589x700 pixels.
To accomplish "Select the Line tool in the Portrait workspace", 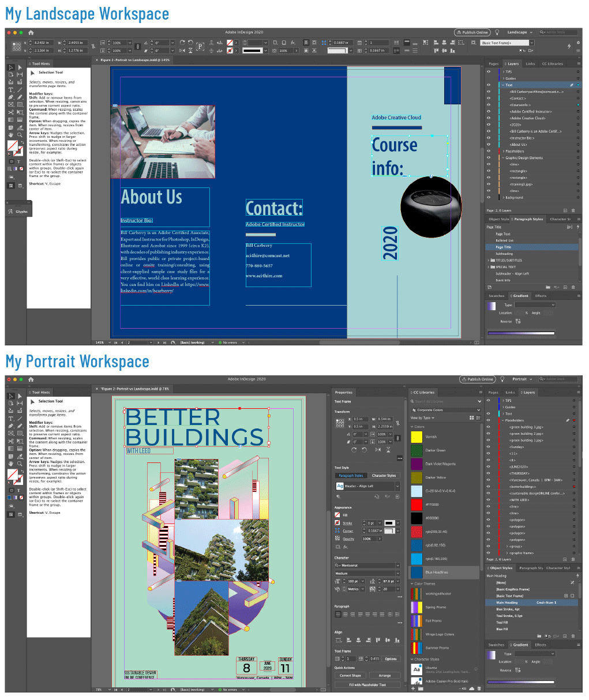I will pos(20,419).
